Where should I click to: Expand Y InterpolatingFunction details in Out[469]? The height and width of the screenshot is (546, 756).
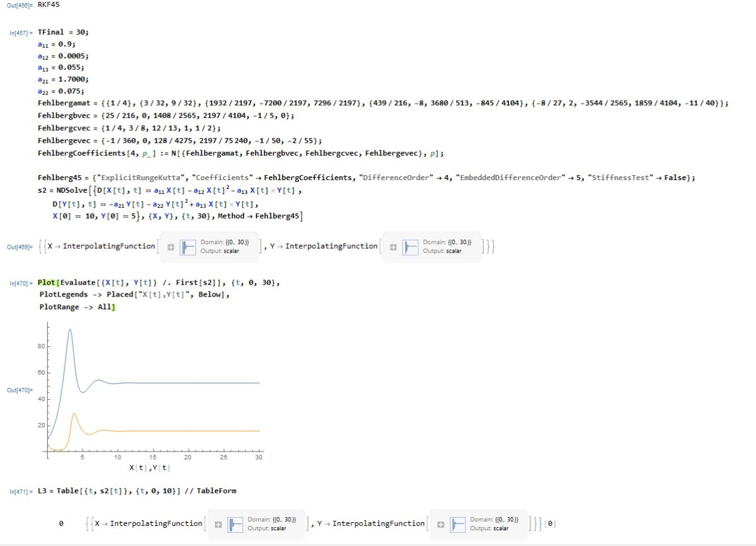(393, 247)
